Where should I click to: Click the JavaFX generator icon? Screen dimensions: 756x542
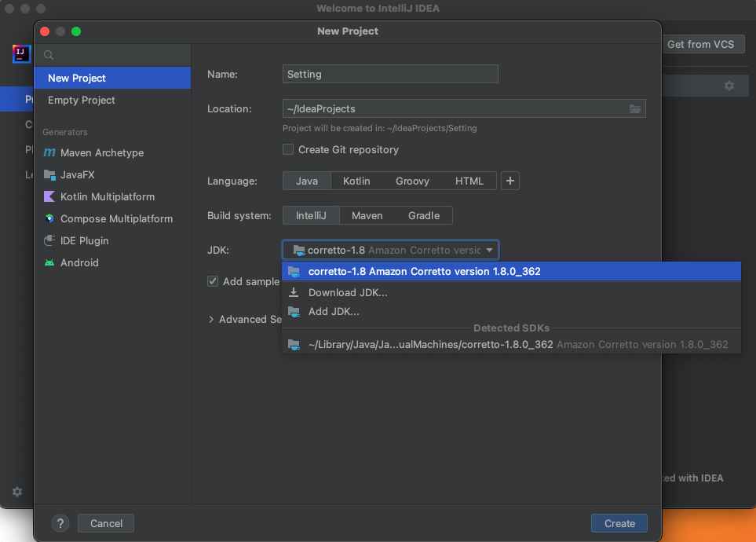pyautogui.click(x=49, y=174)
